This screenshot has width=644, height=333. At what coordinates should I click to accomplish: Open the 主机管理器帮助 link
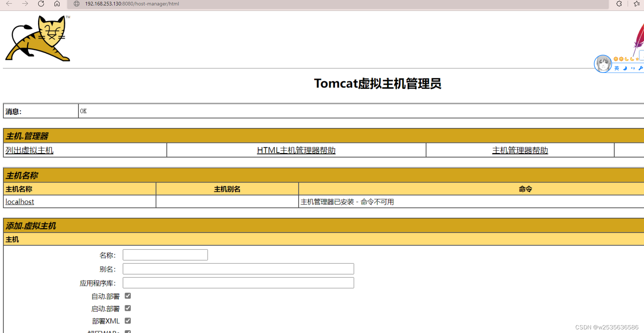click(x=520, y=150)
